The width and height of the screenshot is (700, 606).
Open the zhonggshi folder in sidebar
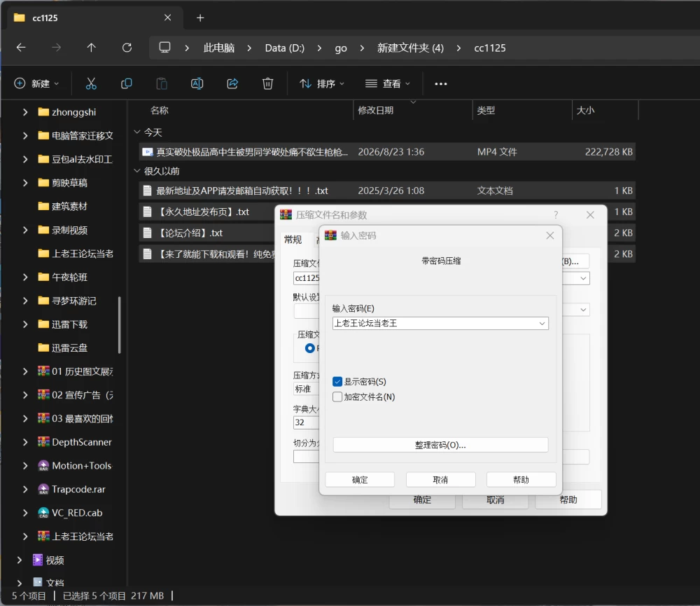click(73, 111)
